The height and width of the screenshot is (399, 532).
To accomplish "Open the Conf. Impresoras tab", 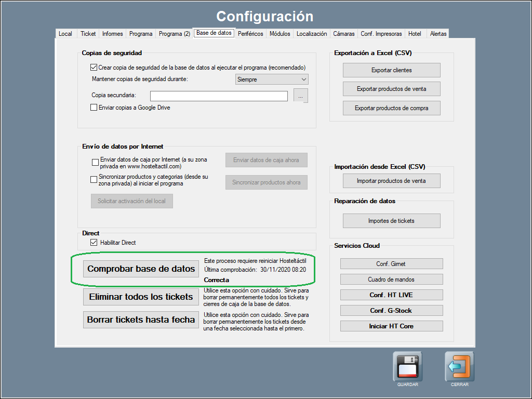I will [x=381, y=34].
